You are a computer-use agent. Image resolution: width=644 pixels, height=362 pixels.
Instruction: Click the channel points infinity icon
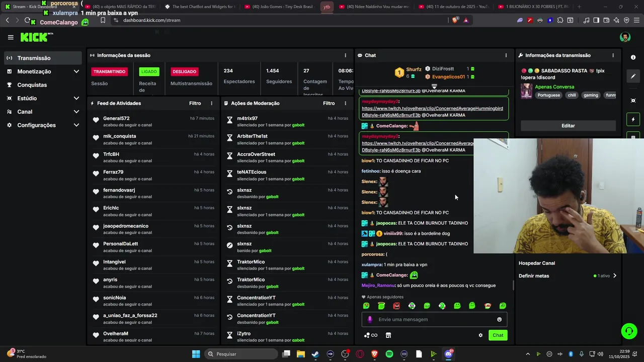click(371, 335)
